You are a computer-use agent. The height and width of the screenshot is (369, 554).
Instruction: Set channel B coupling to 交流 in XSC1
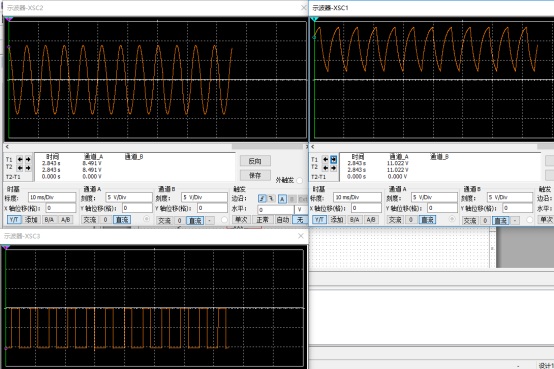tap(470, 221)
